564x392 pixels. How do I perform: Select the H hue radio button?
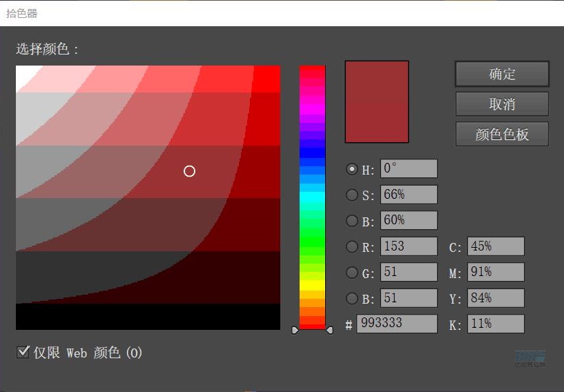352,169
